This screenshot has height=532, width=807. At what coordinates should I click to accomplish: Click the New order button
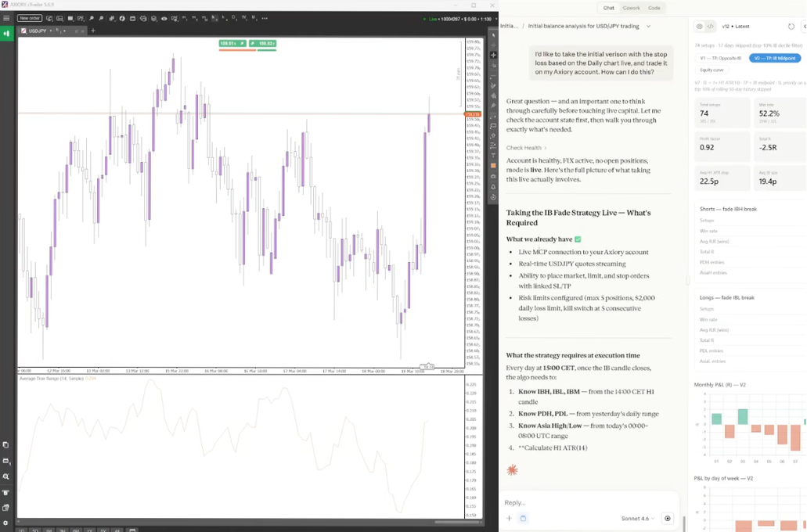[30, 18]
